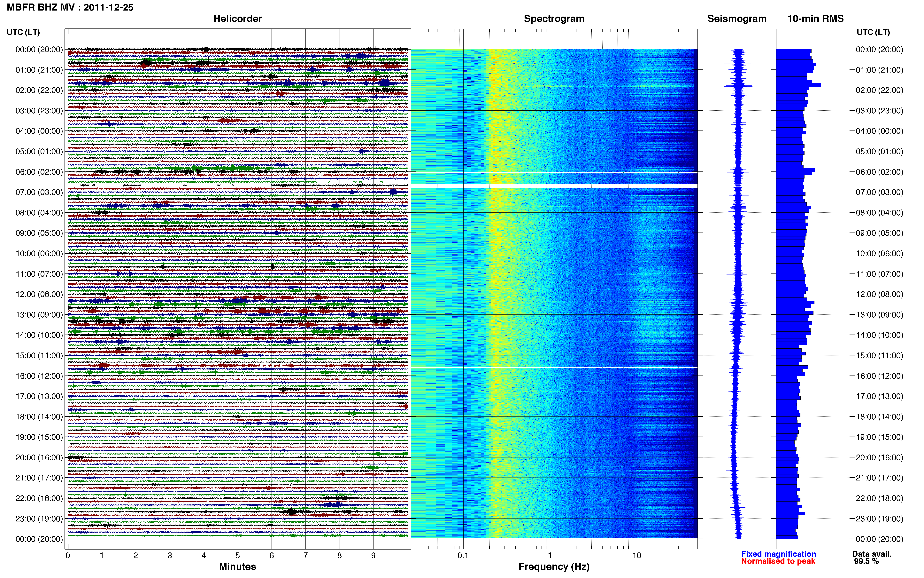Click 21:00 (17:00) label right of RMS panel

[879, 478]
